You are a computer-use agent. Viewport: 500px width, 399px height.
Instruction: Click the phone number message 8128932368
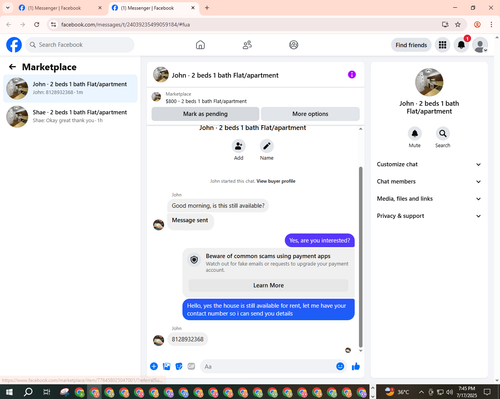click(187, 339)
